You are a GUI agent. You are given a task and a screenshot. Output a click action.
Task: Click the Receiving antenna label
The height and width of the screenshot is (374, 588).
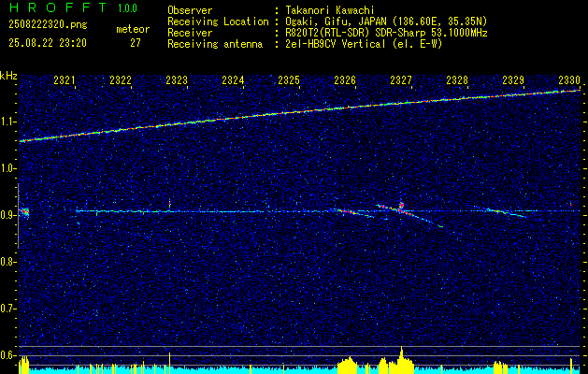click(215, 44)
